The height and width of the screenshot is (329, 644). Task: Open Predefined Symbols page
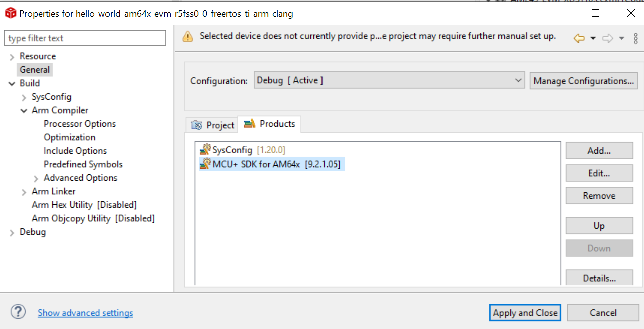pyautogui.click(x=83, y=164)
